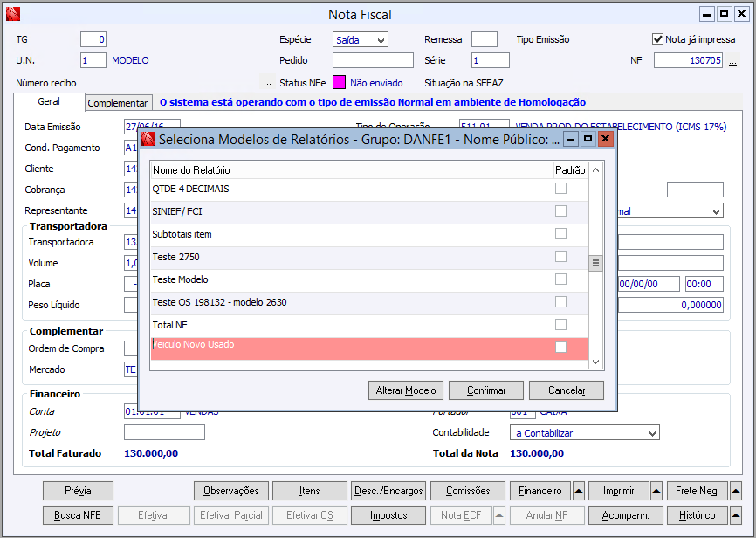Click the NF number field
The image size is (756, 538).
point(688,60)
